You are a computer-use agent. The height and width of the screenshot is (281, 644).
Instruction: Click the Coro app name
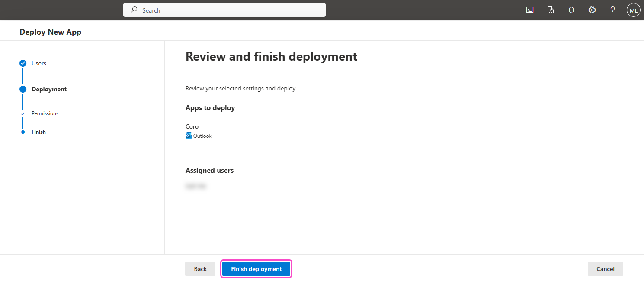[x=192, y=126]
